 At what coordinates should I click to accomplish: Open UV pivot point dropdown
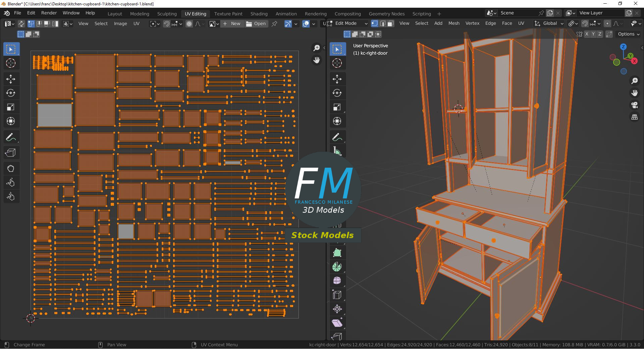pos(155,23)
